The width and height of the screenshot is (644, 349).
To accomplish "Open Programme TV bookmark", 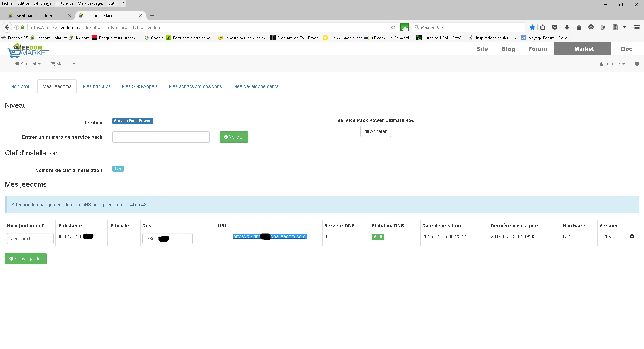I will 296,38.
